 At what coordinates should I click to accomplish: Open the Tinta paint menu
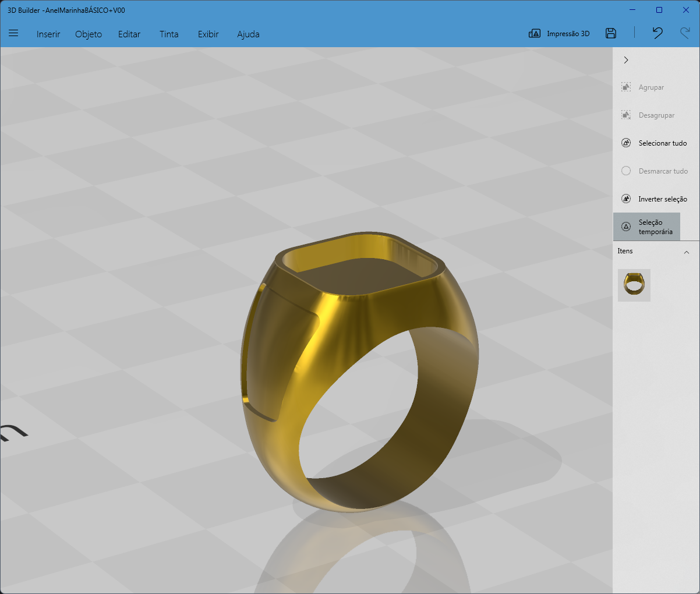click(169, 34)
